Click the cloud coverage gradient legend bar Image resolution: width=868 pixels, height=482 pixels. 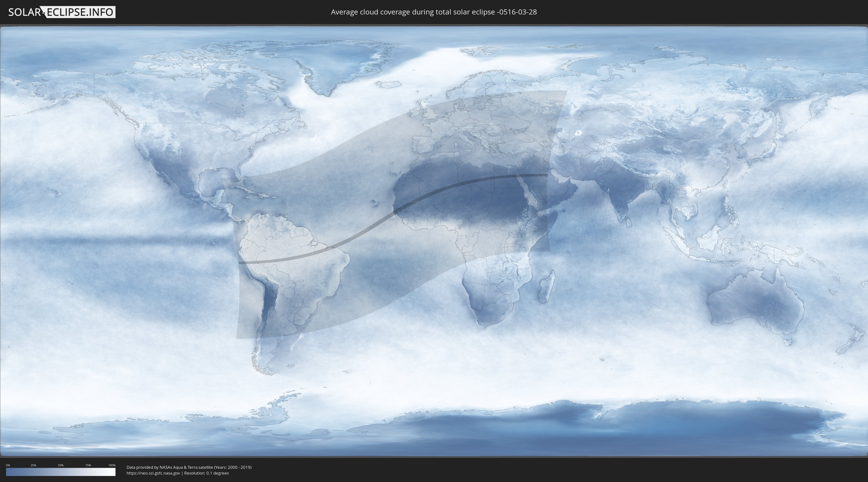coord(61,472)
